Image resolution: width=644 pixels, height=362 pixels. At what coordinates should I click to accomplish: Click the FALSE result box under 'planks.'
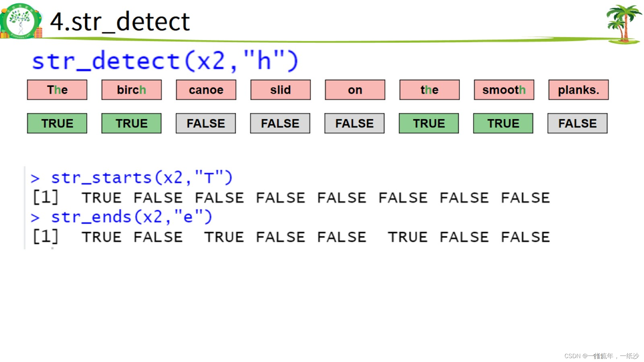tap(578, 123)
